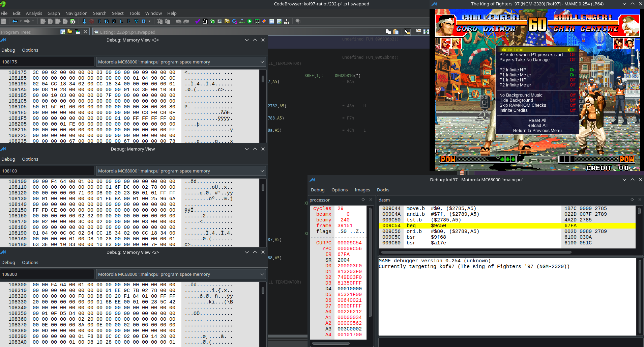Click the address field showing 108300
Viewport: 644px width, 347px height.
coord(47,274)
